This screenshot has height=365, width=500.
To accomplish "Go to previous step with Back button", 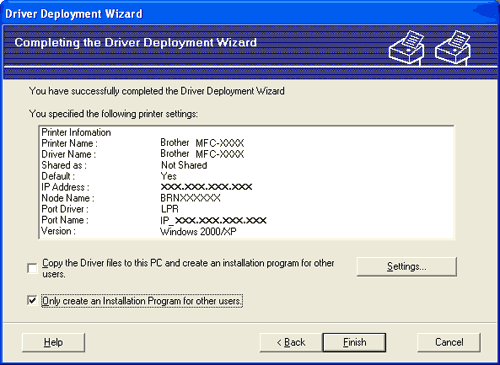I will (x=291, y=342).
